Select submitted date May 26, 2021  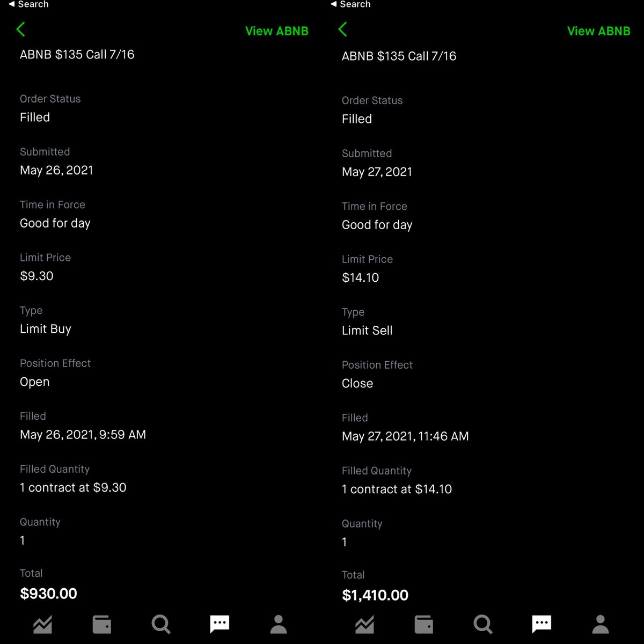[56, 170]
